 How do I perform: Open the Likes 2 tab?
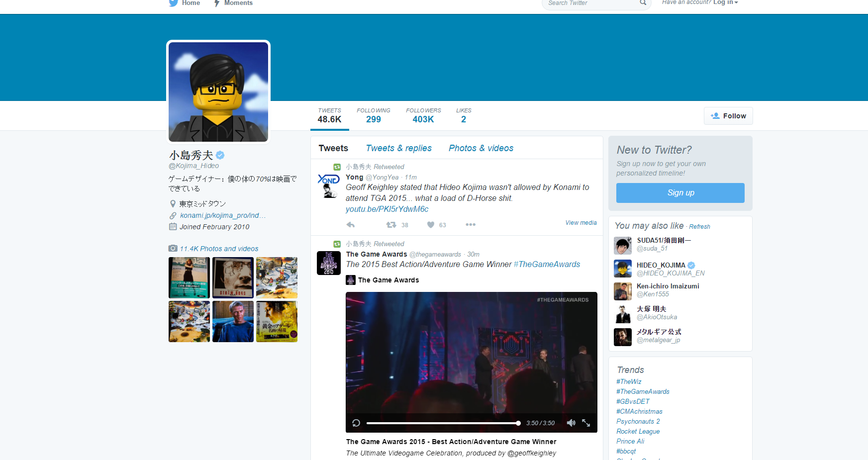[x=464, y=116]
